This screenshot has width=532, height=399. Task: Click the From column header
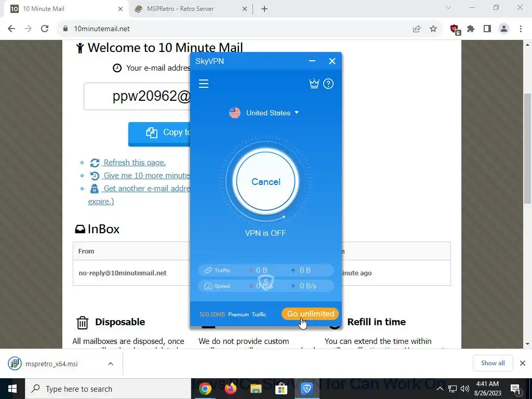pyautogui.click(x=86, y=251)
